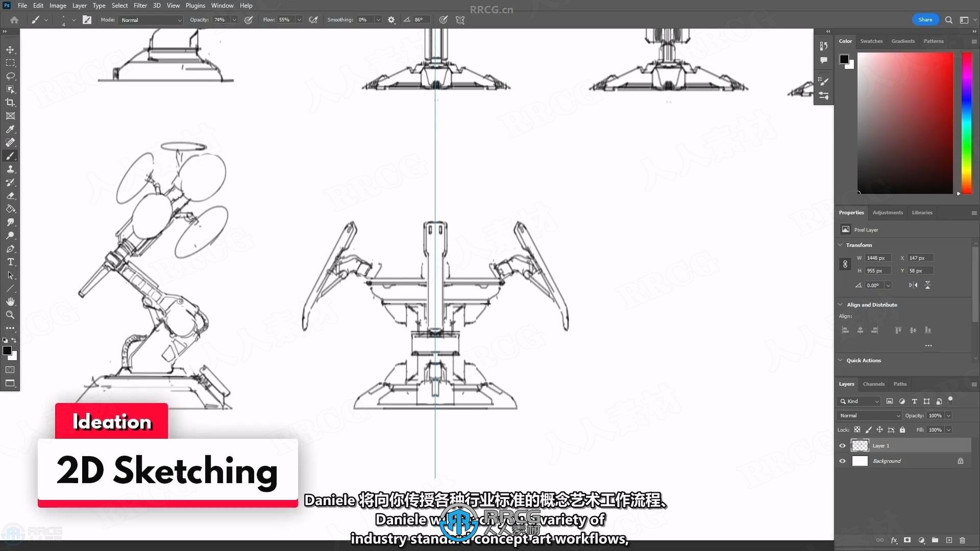The height and width of the screenshot is (551, 980).
Task: Toggle link width and height
Action: click(x=845, y=264)
